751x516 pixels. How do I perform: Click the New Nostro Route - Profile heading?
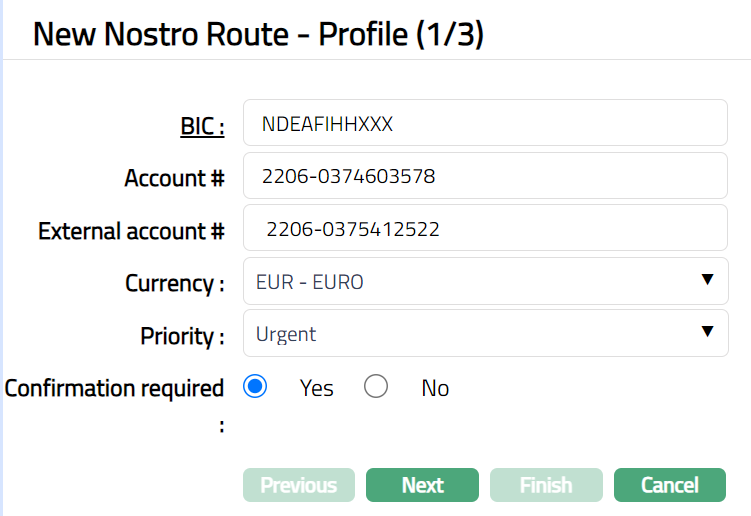click(x=258, y=35)
